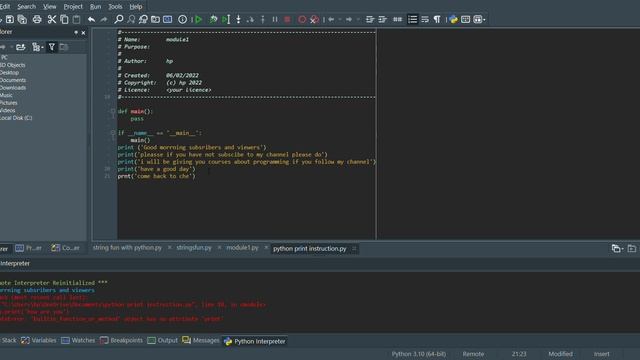Select Local Disk (C:) in tree

16,118
